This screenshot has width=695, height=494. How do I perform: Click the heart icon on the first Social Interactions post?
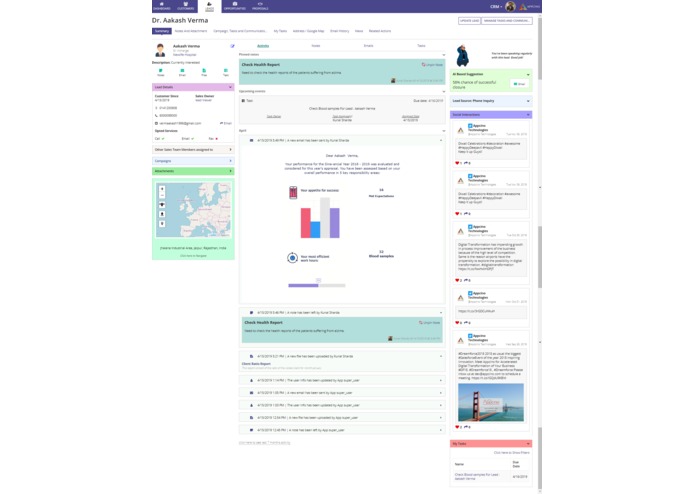tap(457, 163)
